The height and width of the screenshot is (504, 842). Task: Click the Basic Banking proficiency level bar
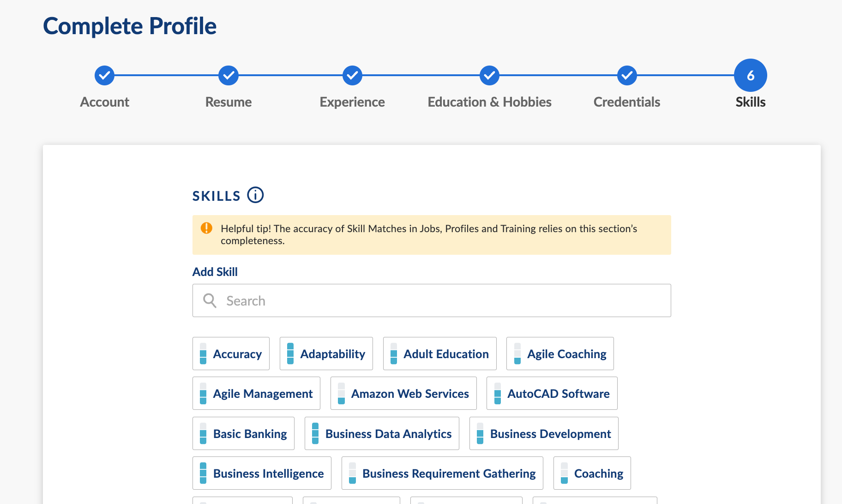[203, 434]
